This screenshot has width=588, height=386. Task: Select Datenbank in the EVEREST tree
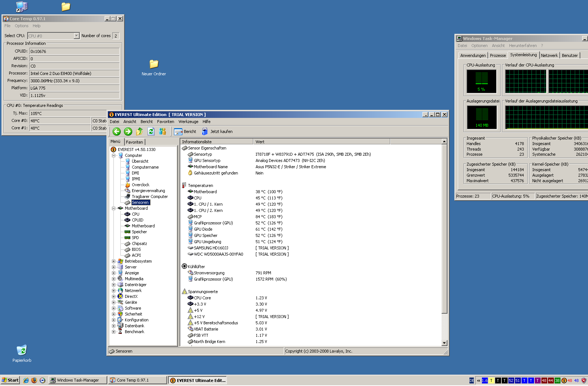pos(134,326)
